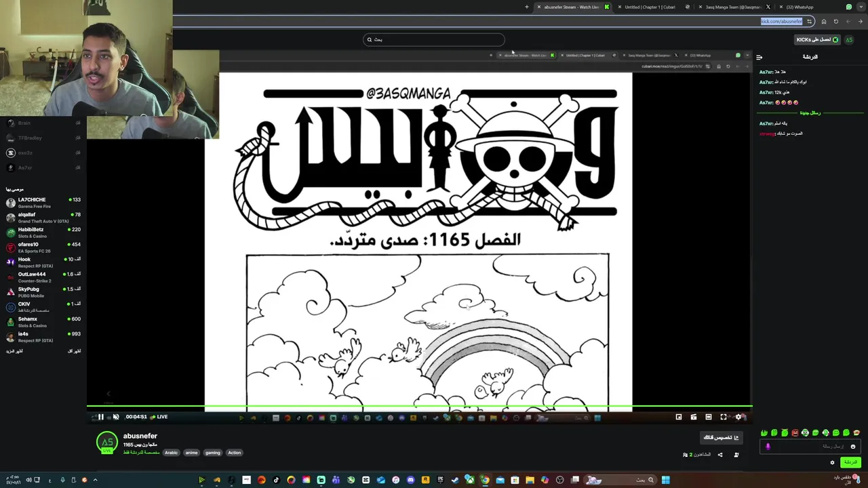Click the Kick search box
The width and height of the screenshot is (868, 488).
[x=434, y=40]
